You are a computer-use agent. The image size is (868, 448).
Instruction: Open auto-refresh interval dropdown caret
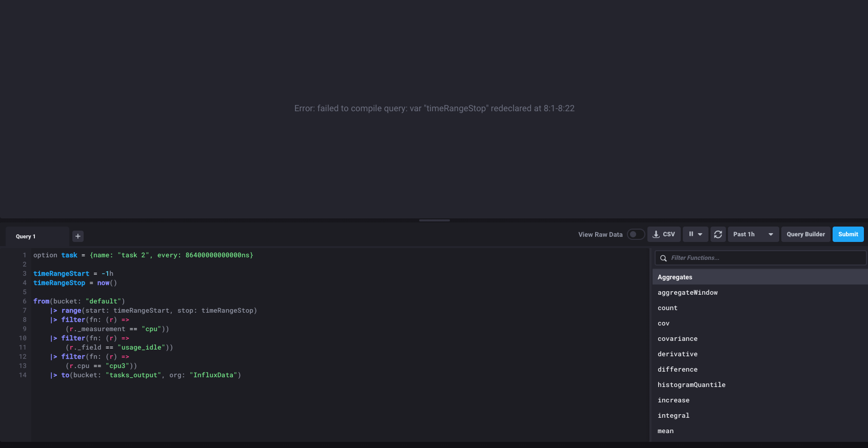point(700,234)
